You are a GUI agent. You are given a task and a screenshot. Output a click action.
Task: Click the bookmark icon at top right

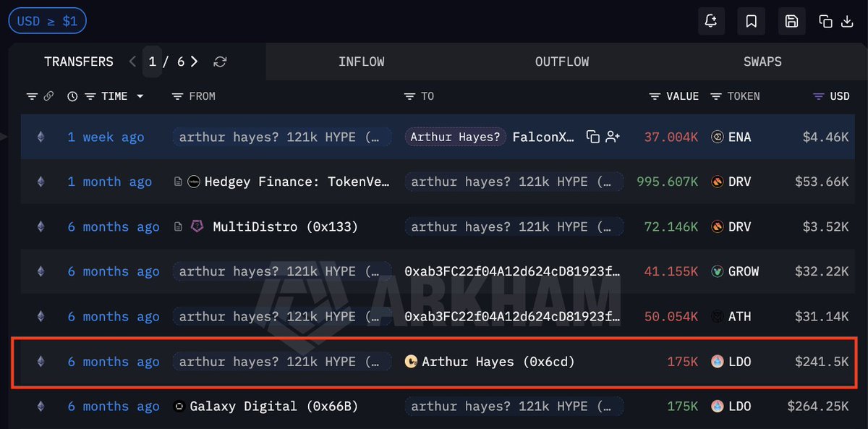point(751,21)
